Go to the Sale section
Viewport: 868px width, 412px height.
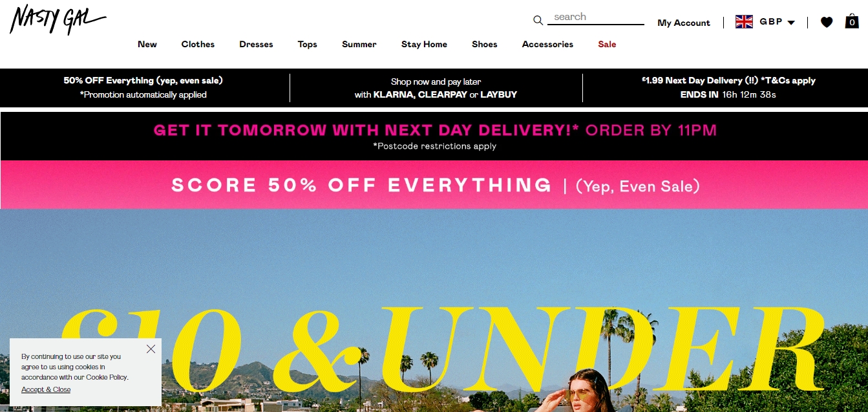click(607, 44)
